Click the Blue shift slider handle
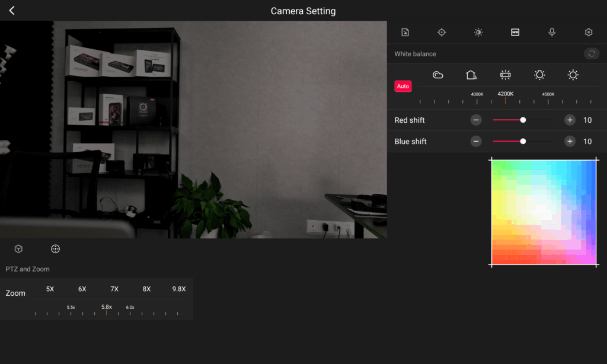Viewport: 607px width, 364px height. click(x=523, y=141)
